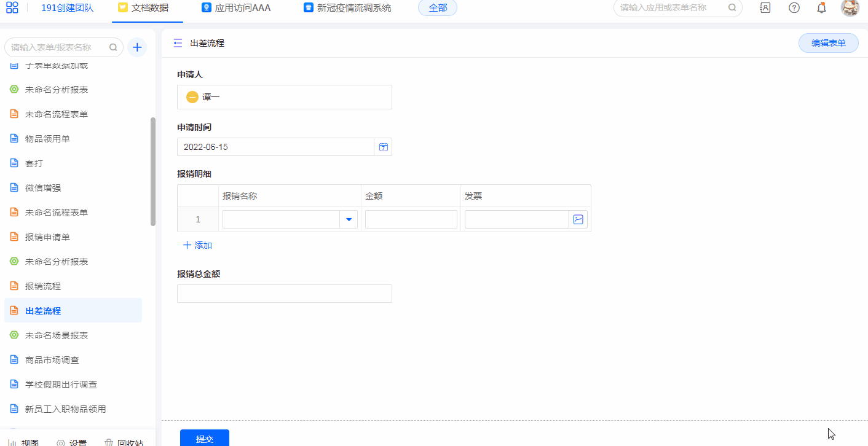868x446 pixels.
Task: Collapse sidebar using the menu fold icon
Action: (x=178, y=43)
